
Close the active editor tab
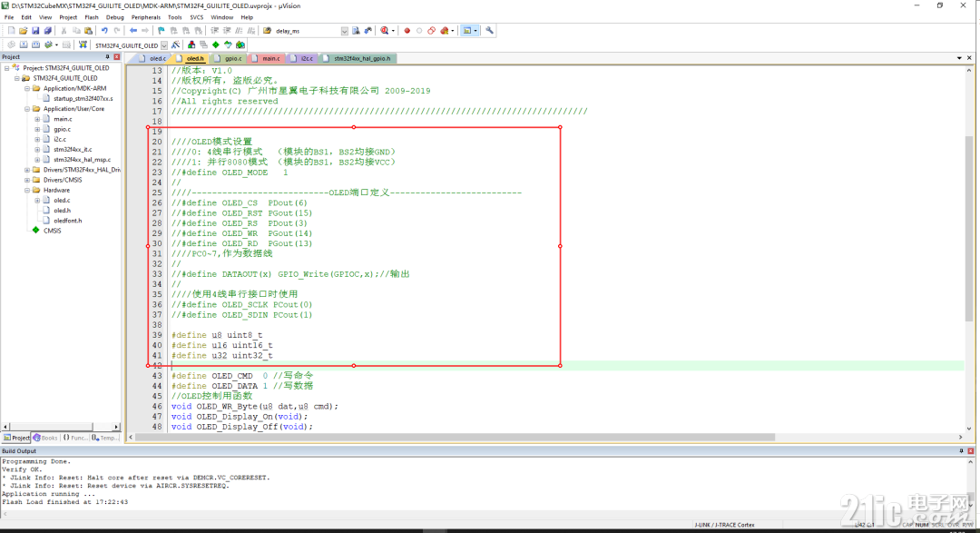[969, 58]
